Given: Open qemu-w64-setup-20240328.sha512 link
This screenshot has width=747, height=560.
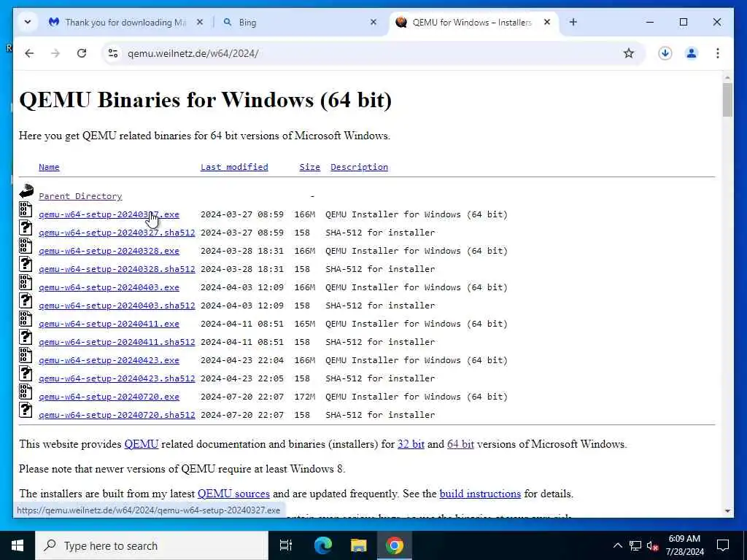Looking at the screenshot, I should click(x=117, y=269).
